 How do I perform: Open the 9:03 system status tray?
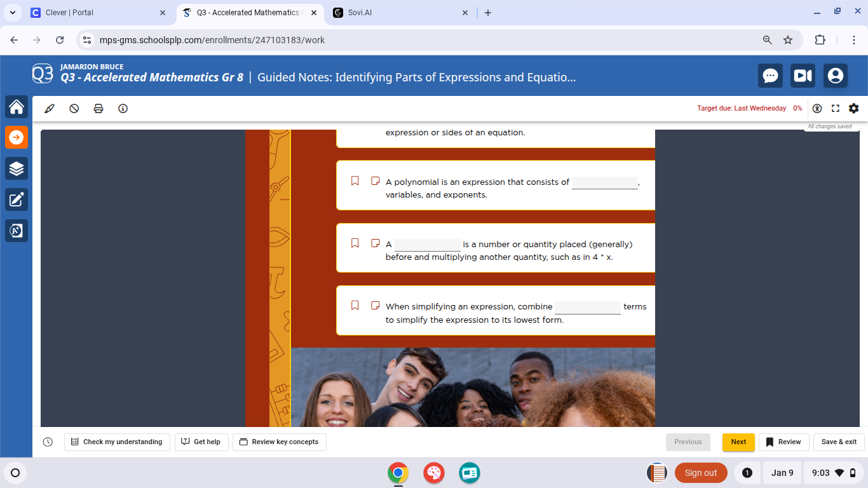(x=835, y=473)
